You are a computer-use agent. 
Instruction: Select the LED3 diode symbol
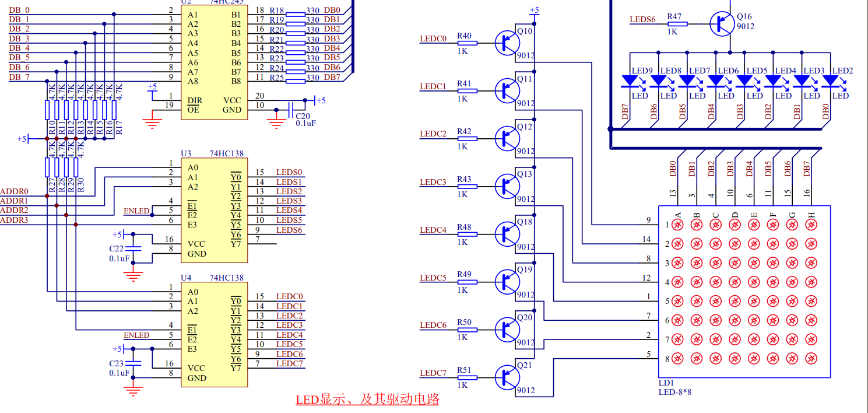(802, 80)
